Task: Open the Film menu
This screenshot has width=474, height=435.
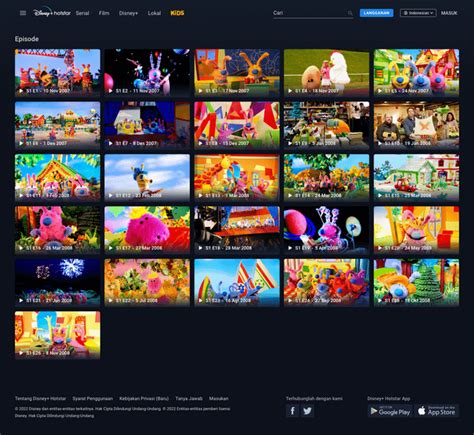Action: coord(104,13)
